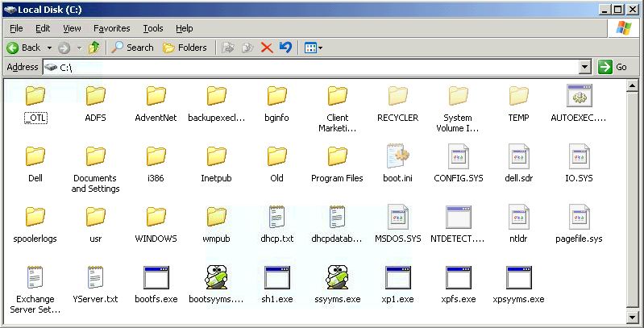The height and width of the screenshot is (328, 644).
Task: Select the _OTL folder
Action: click(35, 104)
